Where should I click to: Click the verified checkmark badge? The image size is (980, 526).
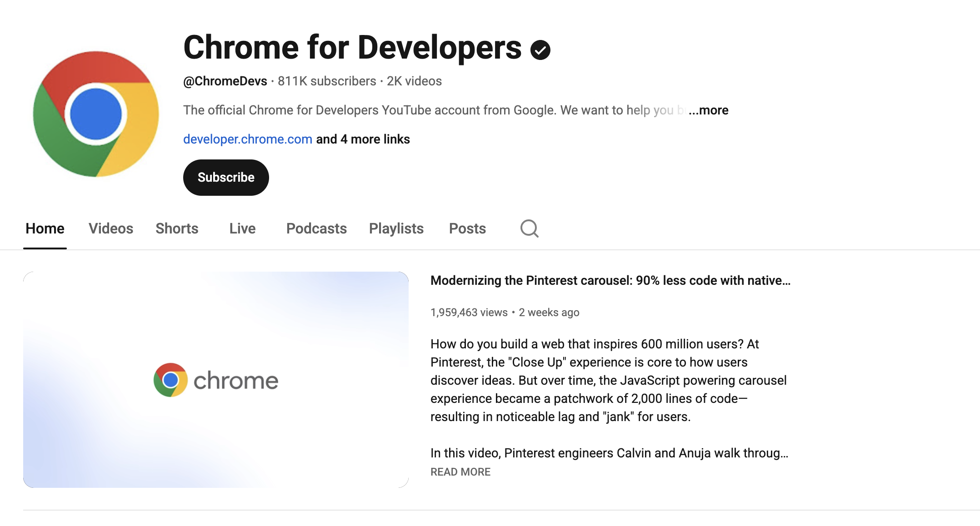(540, 50)
